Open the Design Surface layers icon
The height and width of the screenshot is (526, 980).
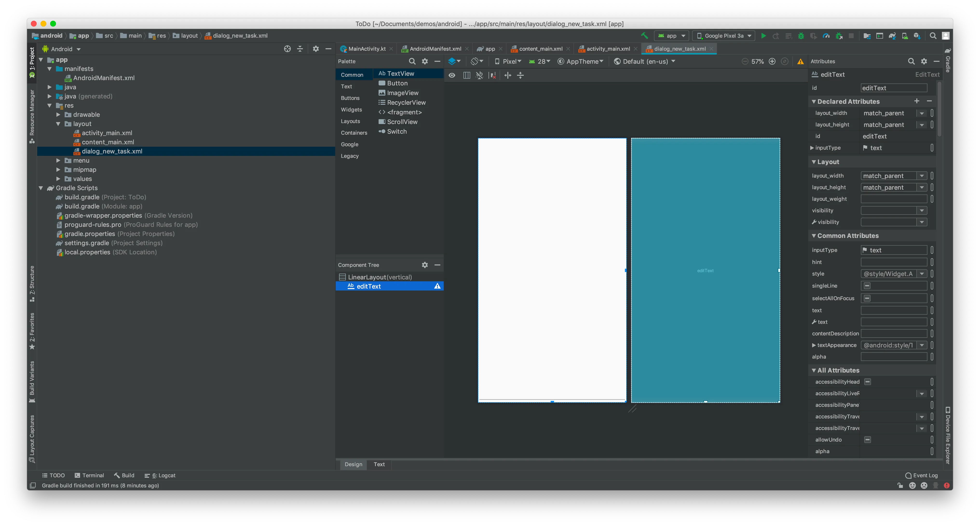coord(454,61)
